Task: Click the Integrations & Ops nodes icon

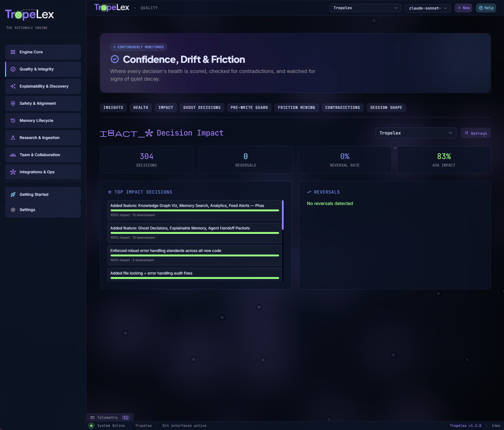Action: point(13,172)
